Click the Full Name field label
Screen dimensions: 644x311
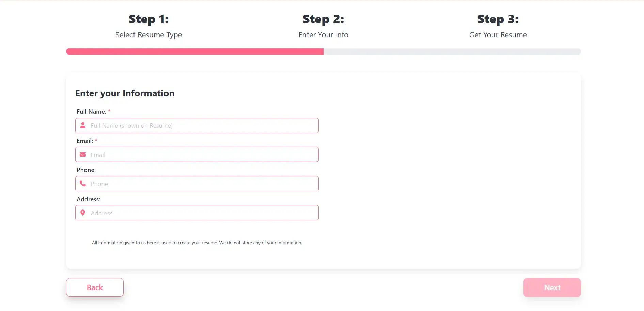click(x=91, y=112)
